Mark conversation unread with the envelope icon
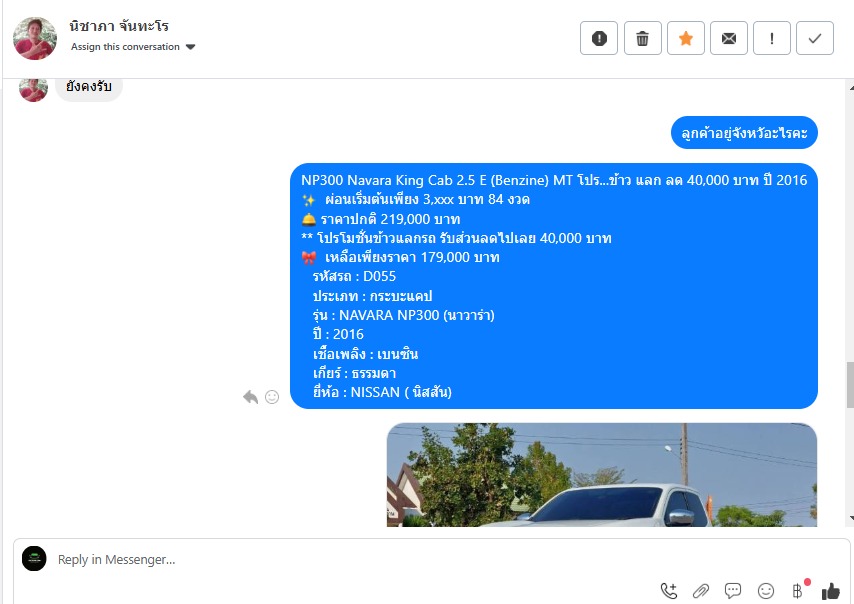Screen dimensions: 854x604 [729, 38]
